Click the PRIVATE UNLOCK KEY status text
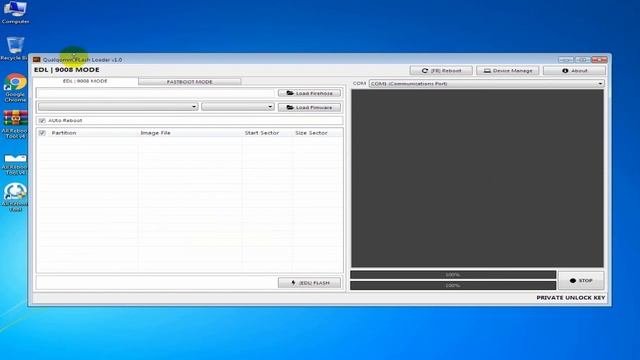Viewport: 640px width, 360px height. pos(571,298)
